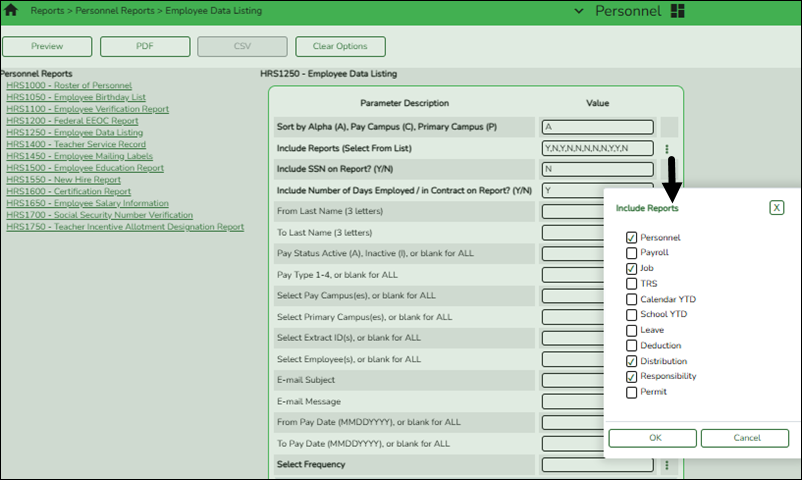Click the E-mail Message input field
Image resolution: width=802 pixels, height=480 pixels.
[x=573, y=401]
